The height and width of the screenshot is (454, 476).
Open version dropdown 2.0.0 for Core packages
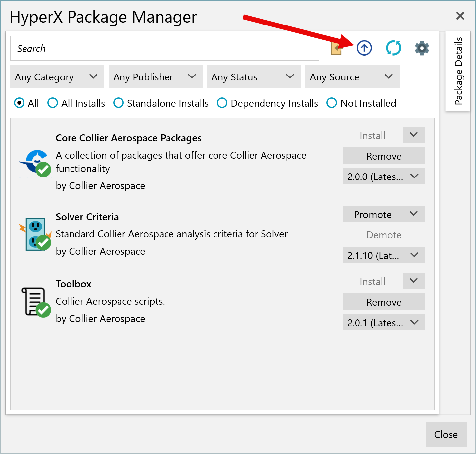click(x=384, y=176)
